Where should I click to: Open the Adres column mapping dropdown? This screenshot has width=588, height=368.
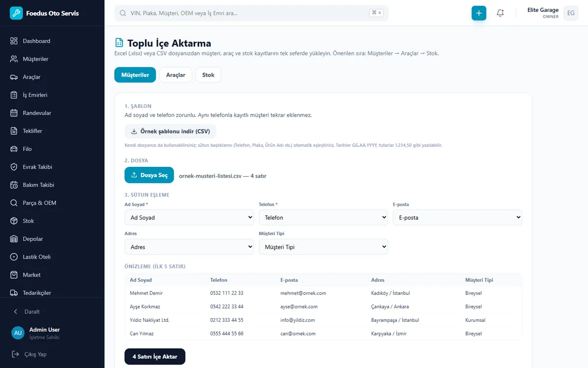pos(189,247)
